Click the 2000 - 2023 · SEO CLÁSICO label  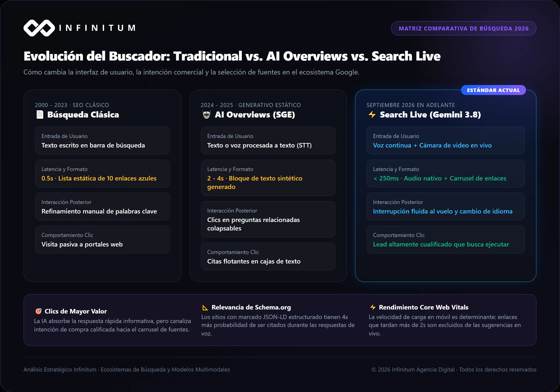[x=72, y=105]
